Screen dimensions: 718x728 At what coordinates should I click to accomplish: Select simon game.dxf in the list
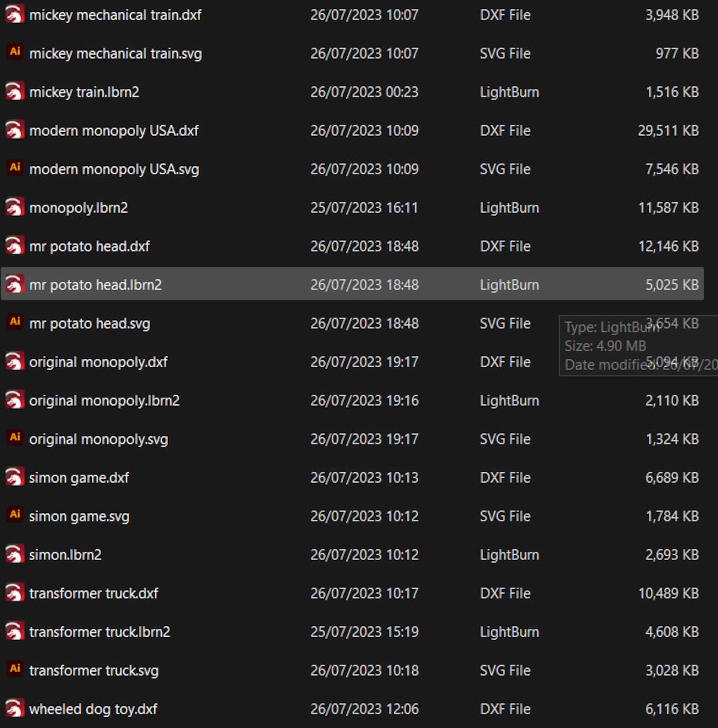point(79,478)
